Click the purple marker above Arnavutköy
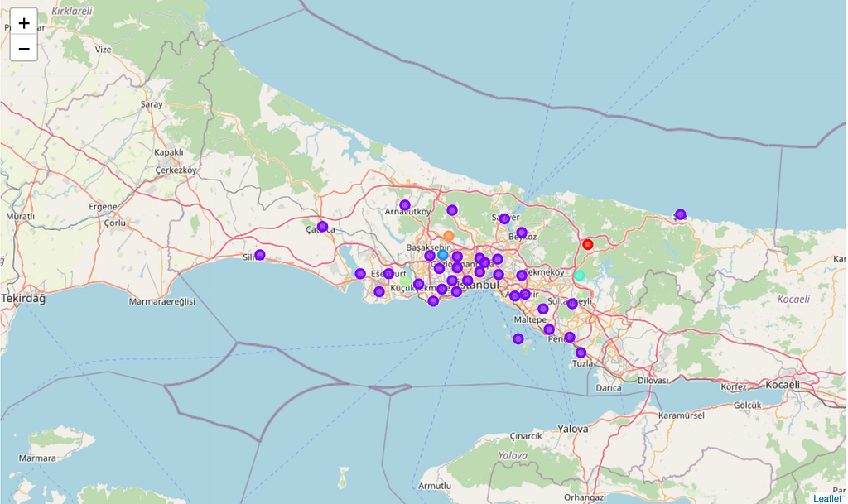Image resolution: width=848 pixels, height=504 pixels. 405,205
